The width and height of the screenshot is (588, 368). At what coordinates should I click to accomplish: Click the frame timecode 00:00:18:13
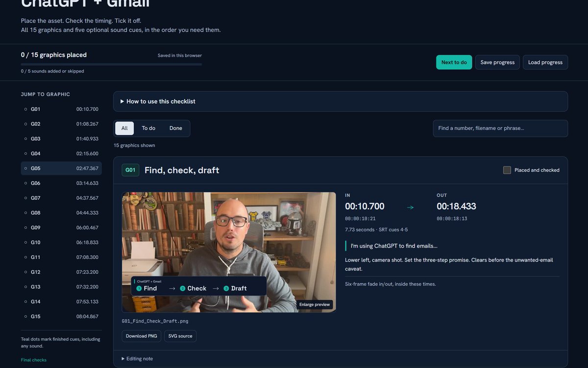[452, 219]
